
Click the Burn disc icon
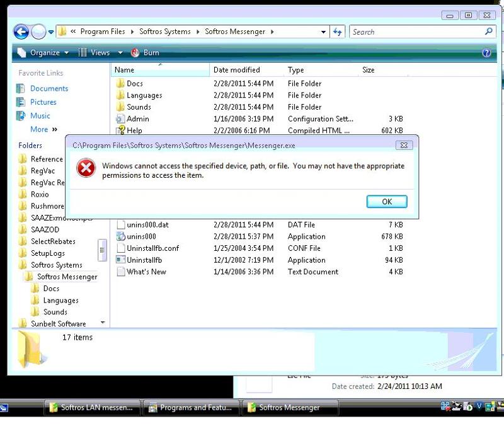[135, 53]
